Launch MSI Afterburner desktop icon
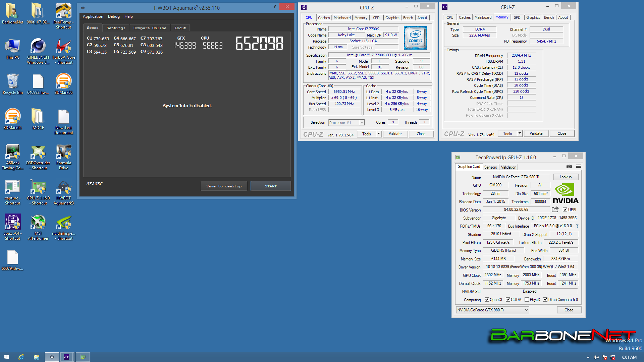The height and width of the screenshot is (362, 644). click(38, 227)
